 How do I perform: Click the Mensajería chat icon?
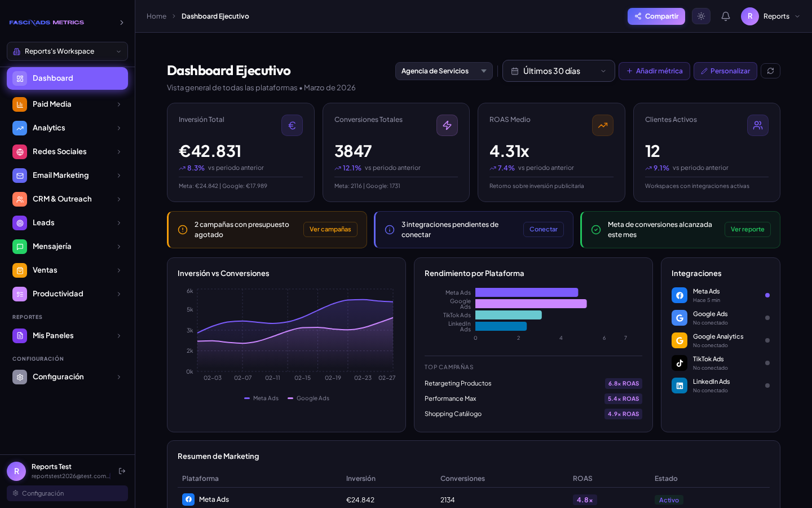[20, 247]
